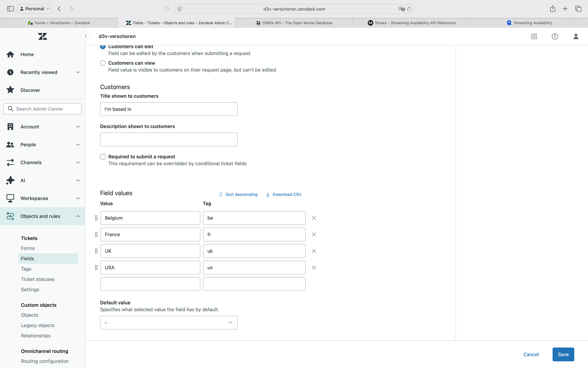Screen dimensions: 588x368
Task: Open Ticket statuses in sidebar
Action: coord(38,279)
